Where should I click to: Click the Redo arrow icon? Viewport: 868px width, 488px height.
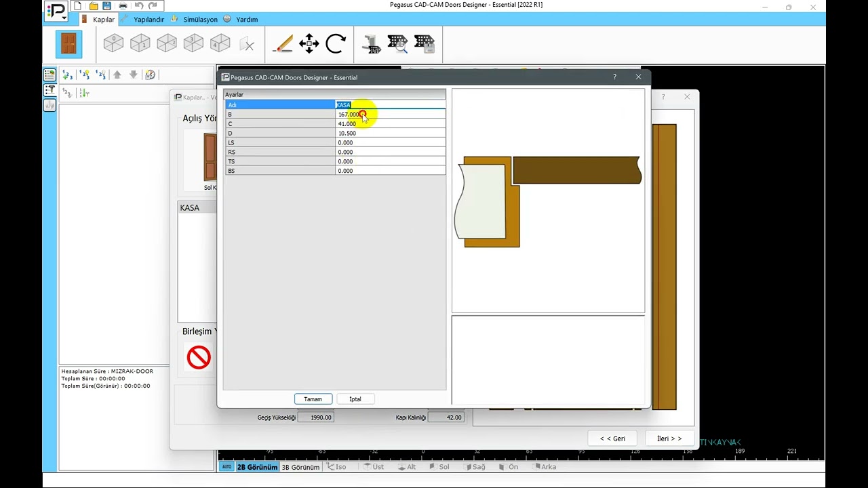[x=153, y=5]
